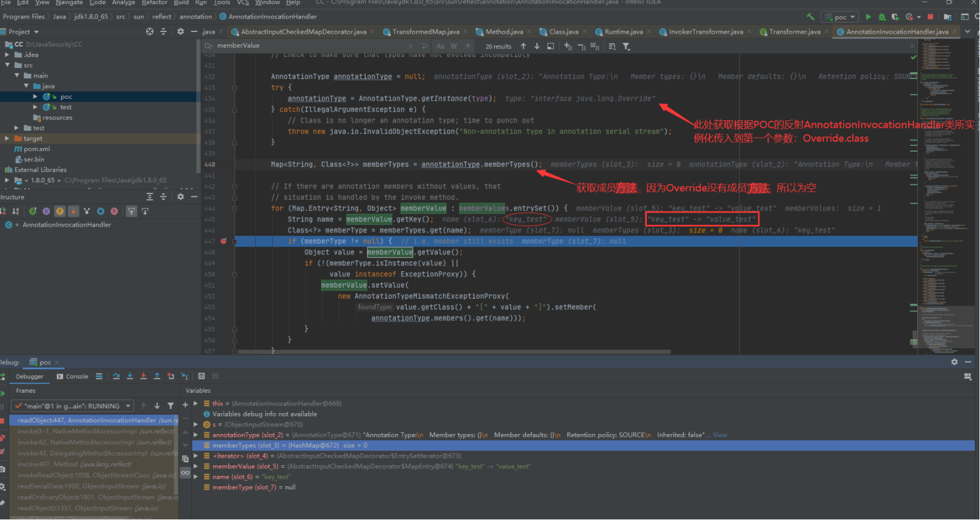
Task: Expand memberValue (slot_5) variable
Action: point(196,466)
